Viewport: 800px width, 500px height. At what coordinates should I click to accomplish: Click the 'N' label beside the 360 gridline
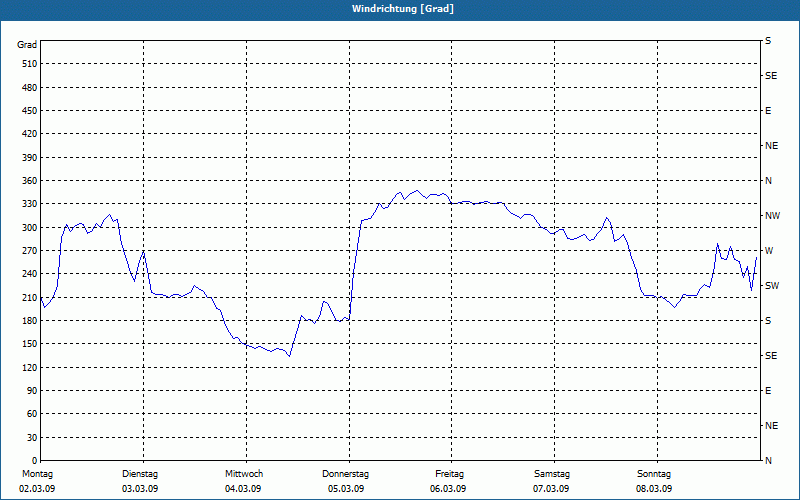[768, 181]
